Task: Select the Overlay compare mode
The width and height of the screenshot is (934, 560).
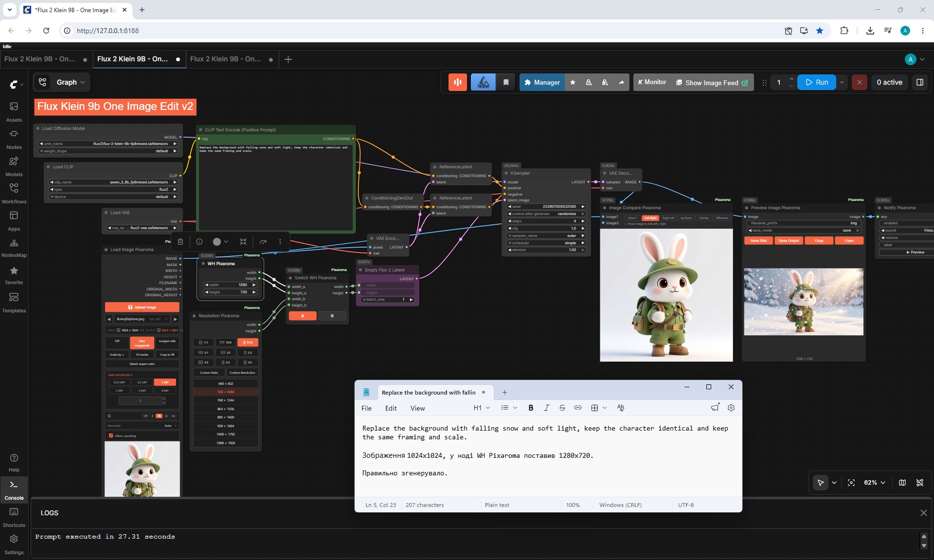Action: pyautogui.click(x=704, y=218)
